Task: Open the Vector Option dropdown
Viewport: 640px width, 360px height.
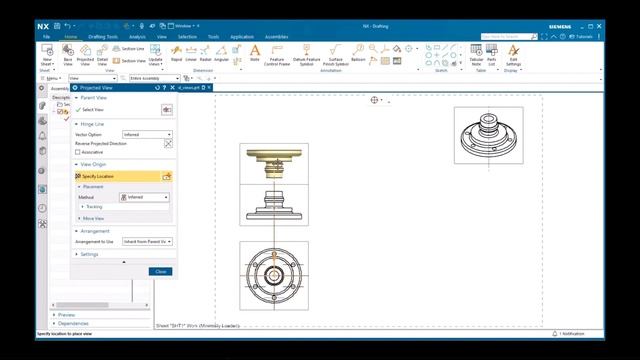Action: 147,134
